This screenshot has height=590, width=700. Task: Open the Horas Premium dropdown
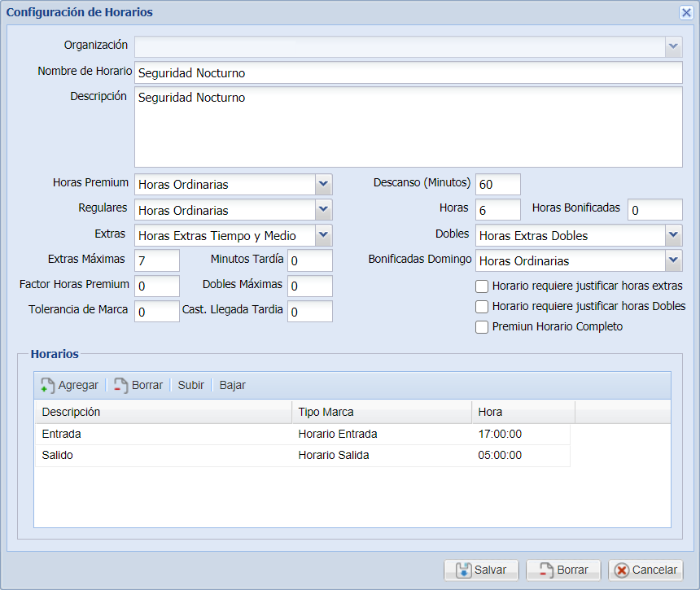pyautogui.click(x=323, y=185)
